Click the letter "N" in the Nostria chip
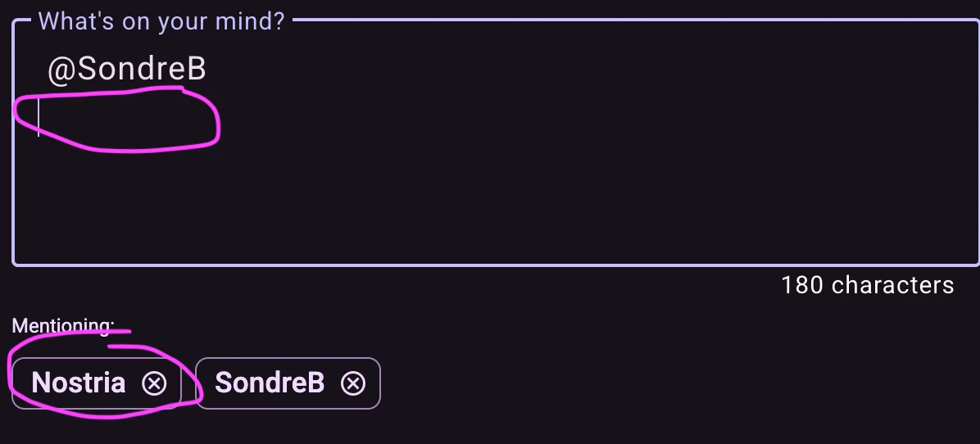Screen dimensions: 980x444 (x=40, y=383)
